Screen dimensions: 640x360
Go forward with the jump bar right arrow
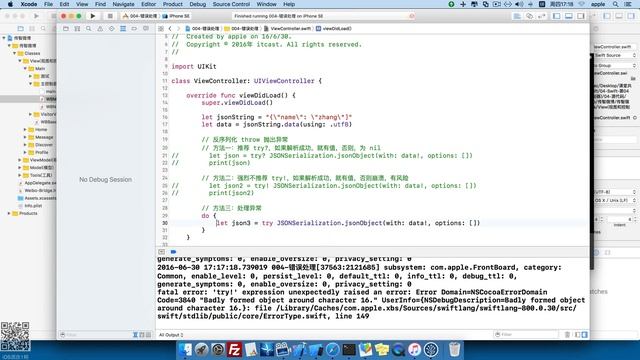[x=178, y=29]
